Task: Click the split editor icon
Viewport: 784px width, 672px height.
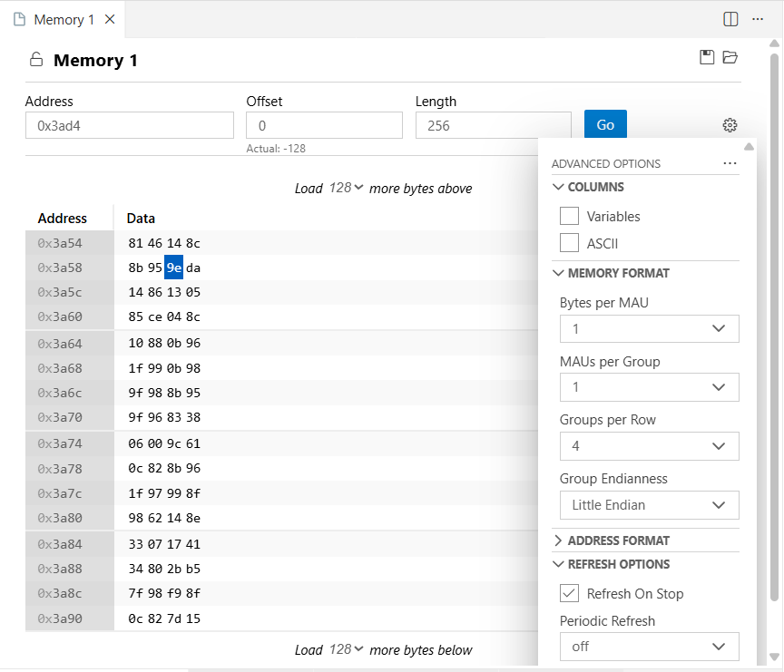Action: pyautogui.click(x=730, y=19)
